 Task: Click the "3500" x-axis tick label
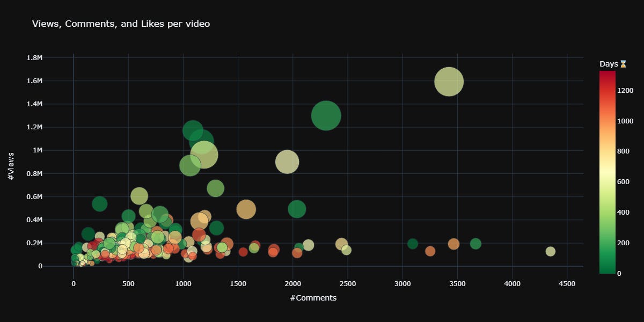(458, 284)
